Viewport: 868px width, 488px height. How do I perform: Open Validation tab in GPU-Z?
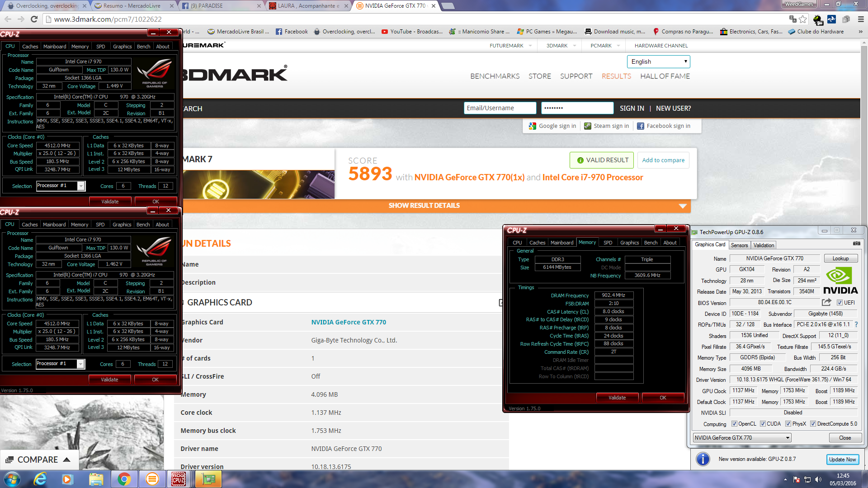coord(764,245)
